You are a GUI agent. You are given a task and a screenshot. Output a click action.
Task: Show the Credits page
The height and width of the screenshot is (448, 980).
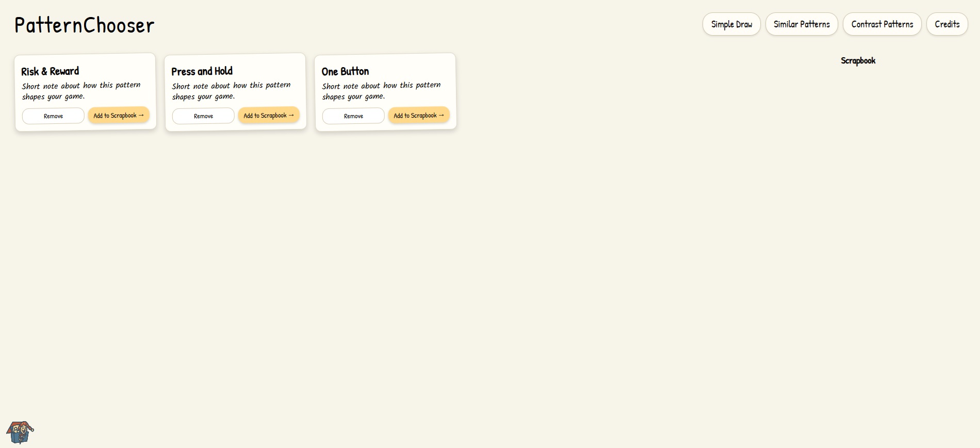coord(947,24)
